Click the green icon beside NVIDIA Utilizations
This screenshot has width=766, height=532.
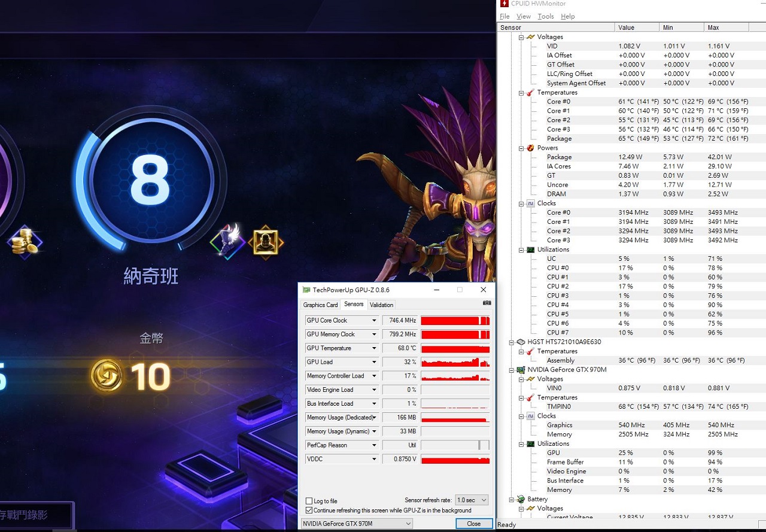tap(530, 443)
